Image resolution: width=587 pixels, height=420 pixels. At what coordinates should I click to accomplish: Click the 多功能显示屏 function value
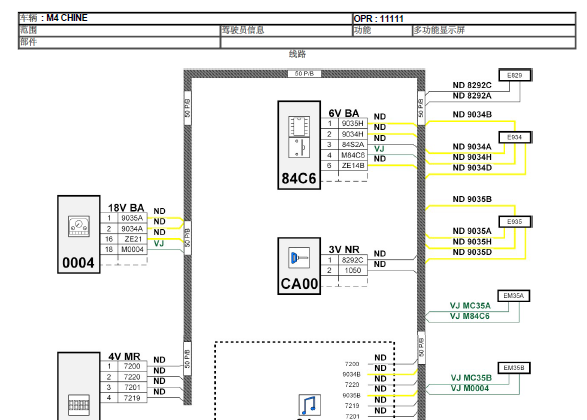[x=439, y=30]
